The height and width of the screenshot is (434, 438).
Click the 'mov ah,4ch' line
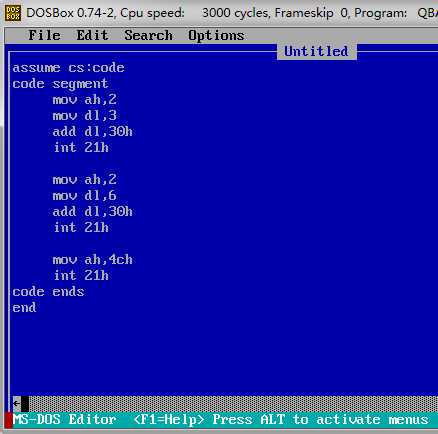92,260
